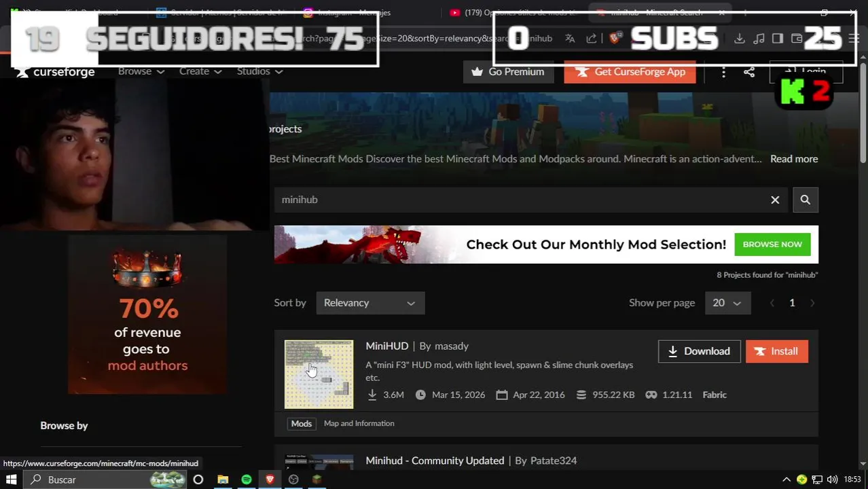
Task: Click the Mods category tag
Action: tap(301, 423)
